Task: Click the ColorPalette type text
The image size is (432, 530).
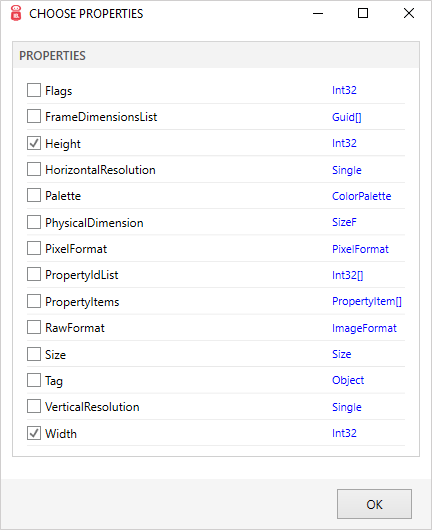Action: [x=361, y=196]
